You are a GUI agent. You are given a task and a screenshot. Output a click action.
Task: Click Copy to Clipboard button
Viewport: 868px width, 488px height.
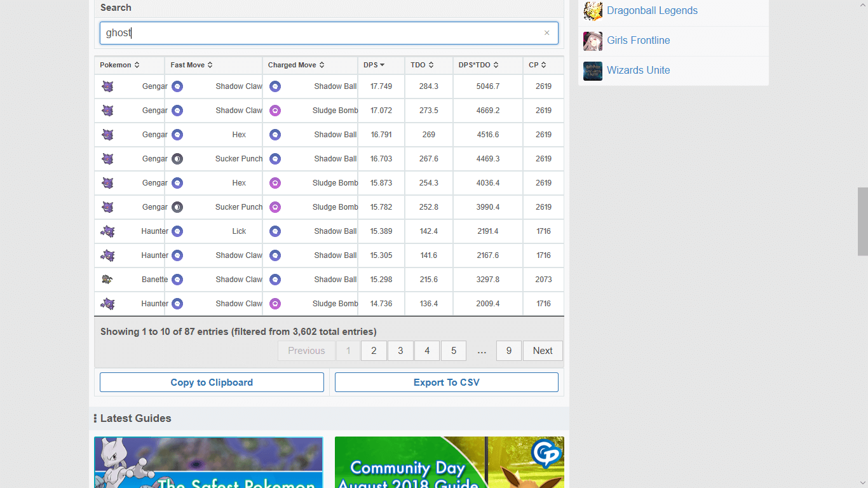tap(212, 383)
